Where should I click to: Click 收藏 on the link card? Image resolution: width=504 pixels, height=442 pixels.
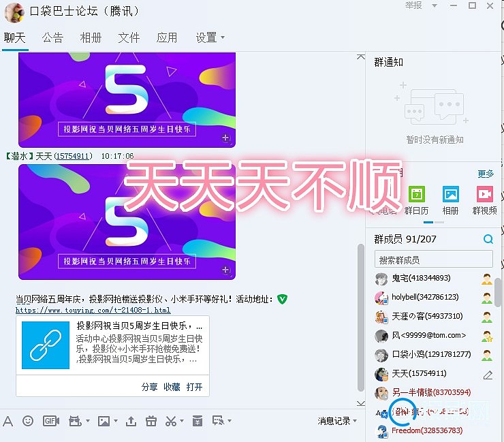(x=172, y=387)
